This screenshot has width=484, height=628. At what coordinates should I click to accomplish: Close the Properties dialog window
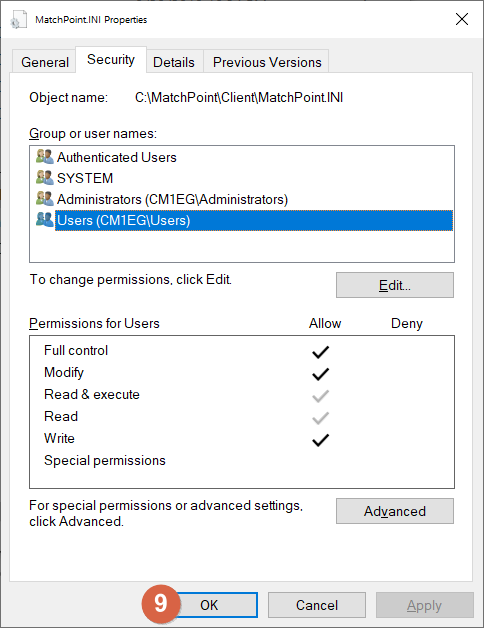(462, 19)
